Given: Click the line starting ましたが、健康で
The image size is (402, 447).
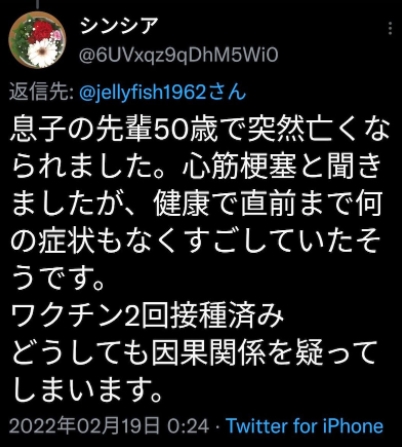Looking at the screenshot, I should 197,203.
